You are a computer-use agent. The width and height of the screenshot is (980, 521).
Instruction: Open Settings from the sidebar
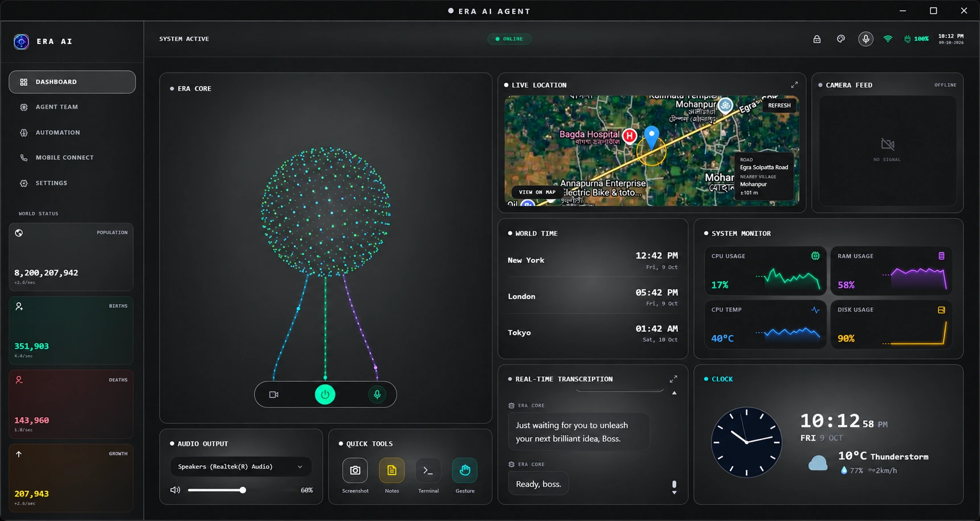[x=72, y=183]
